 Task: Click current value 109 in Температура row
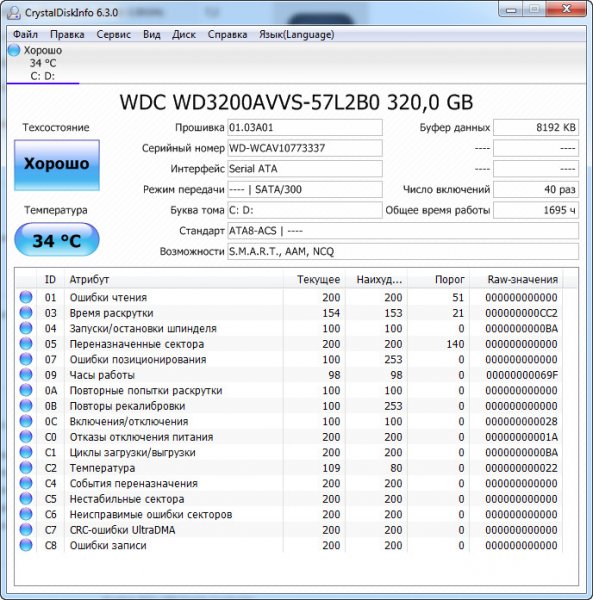(331, 468)
